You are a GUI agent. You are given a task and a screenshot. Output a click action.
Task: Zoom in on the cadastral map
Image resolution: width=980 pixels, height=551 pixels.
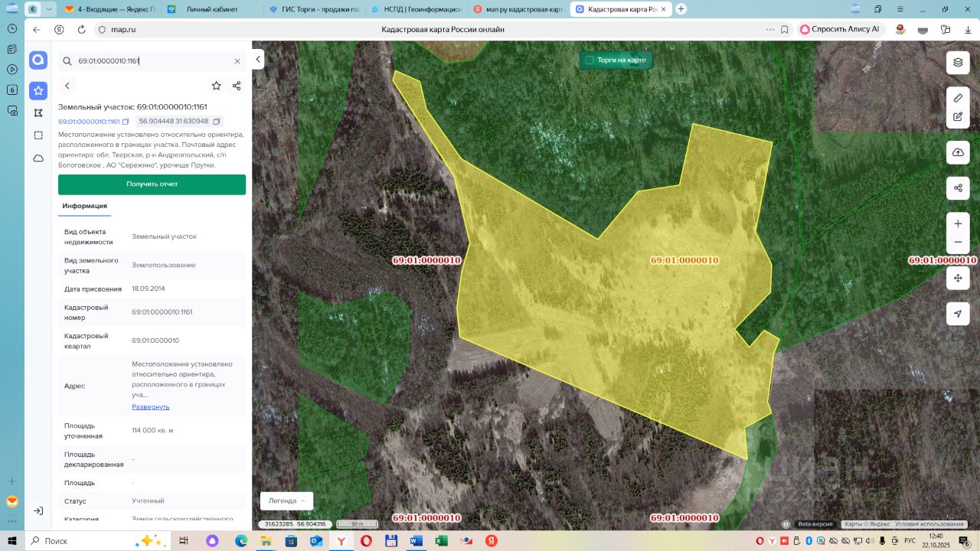coord(958,223)
